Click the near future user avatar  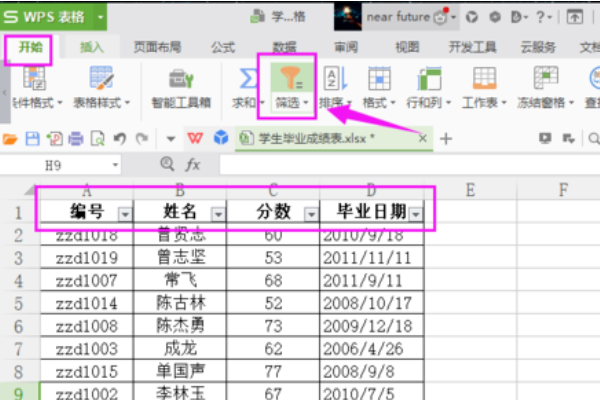click(x=347, y=16)
